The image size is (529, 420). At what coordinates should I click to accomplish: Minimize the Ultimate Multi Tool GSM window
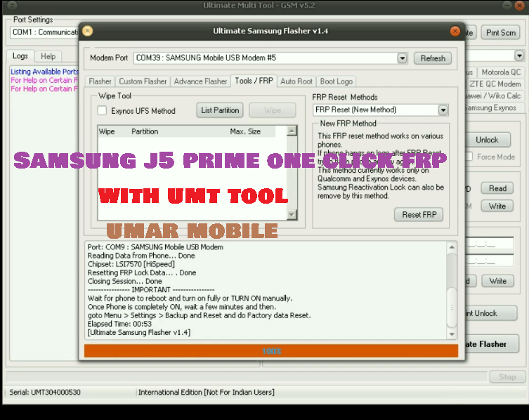tap(507, 5)
